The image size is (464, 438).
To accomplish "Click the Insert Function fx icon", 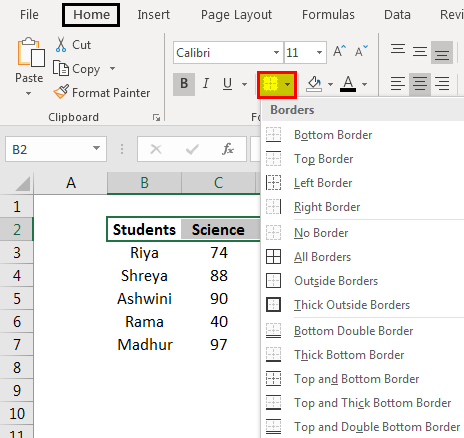I will [x=228, y=149].
